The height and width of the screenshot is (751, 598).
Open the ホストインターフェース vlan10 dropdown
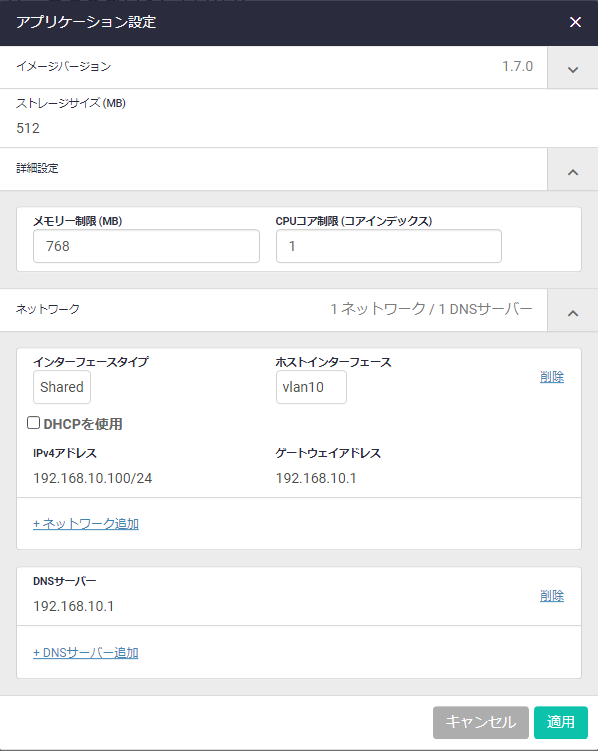pos(311,387)
